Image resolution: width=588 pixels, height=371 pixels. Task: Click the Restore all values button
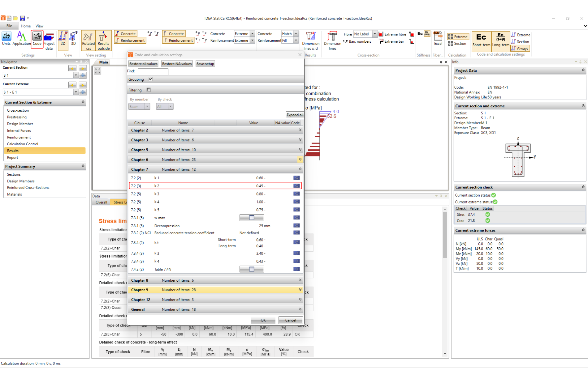coord(143,64)
